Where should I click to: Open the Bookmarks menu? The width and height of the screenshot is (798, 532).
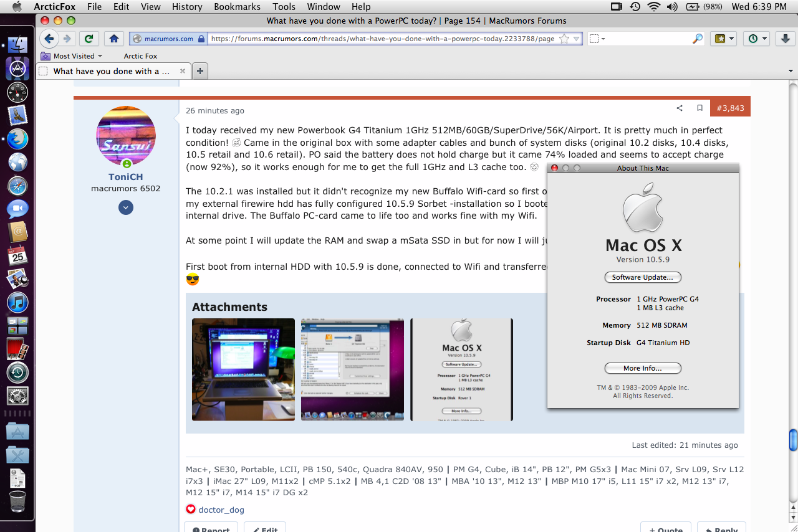click(237, 7)
